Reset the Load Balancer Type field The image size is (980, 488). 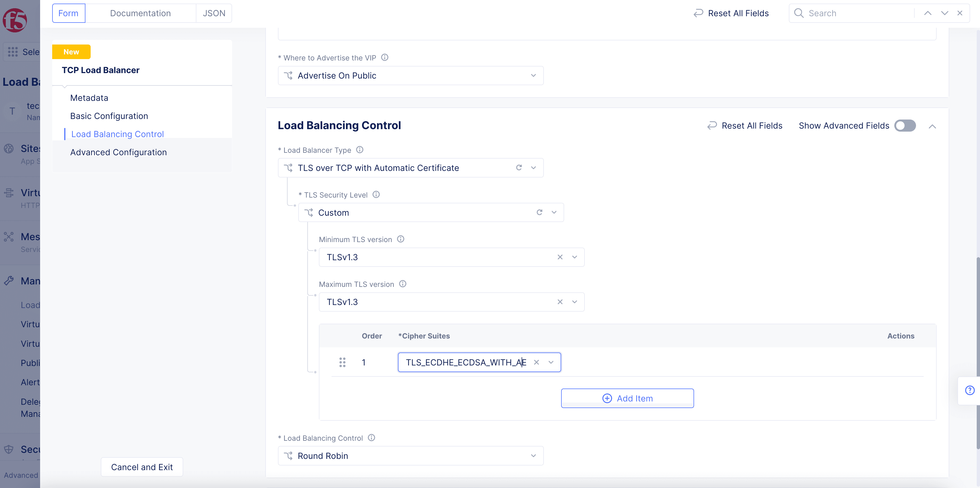click(x=519, y=168)
